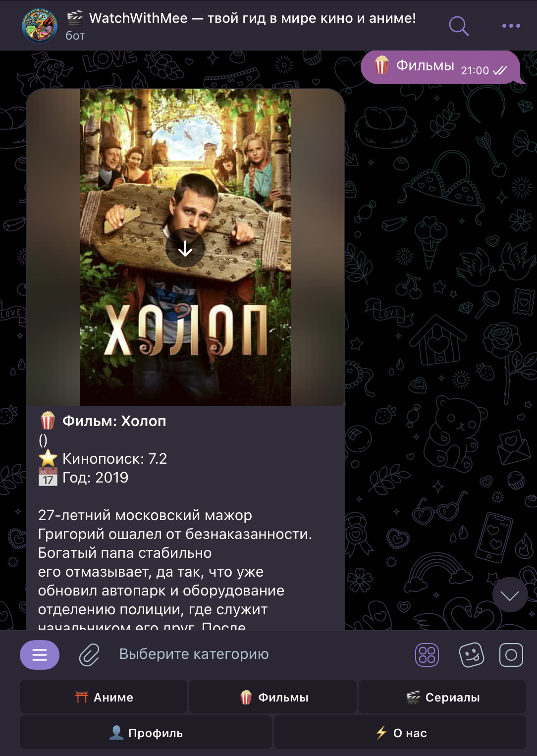This screenshot has height=756, width=537.
Task: Click the sent Фильмы message bubble
Action: pos(441,67)
